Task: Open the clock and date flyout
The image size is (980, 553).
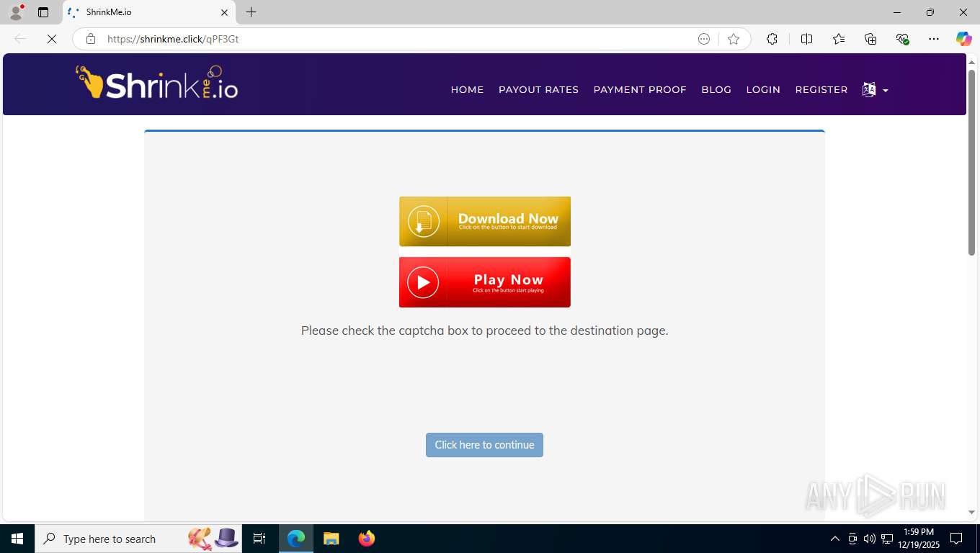Action: [918, 539]
